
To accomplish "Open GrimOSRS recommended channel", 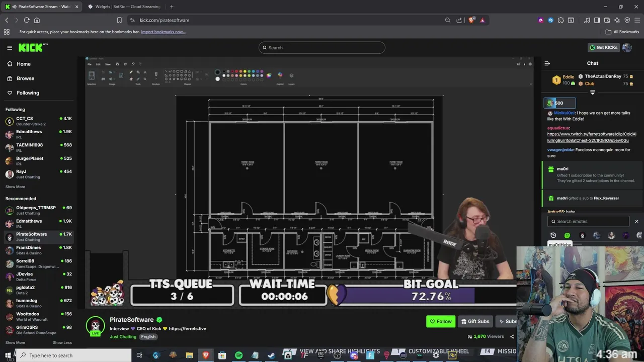I will click(39, 330).
